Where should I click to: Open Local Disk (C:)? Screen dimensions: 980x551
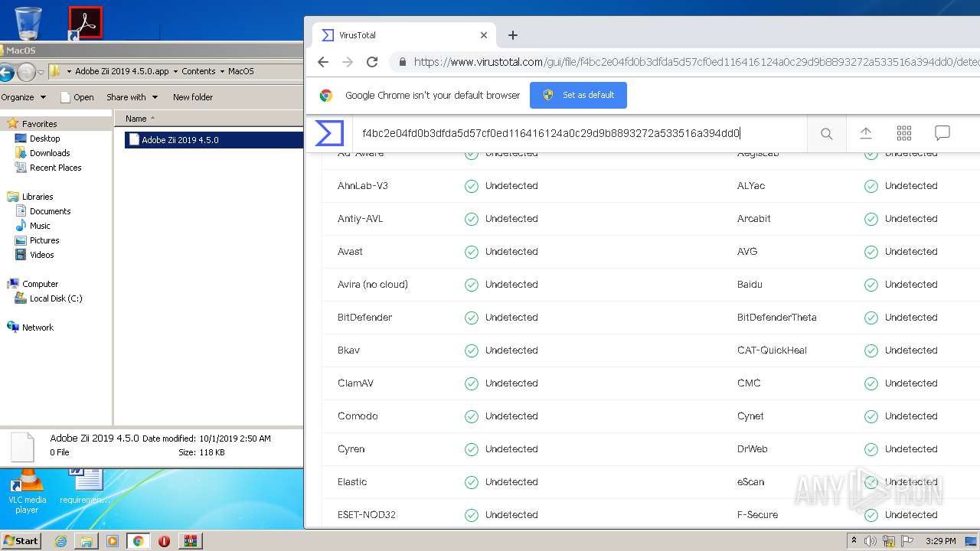point(56,298)
